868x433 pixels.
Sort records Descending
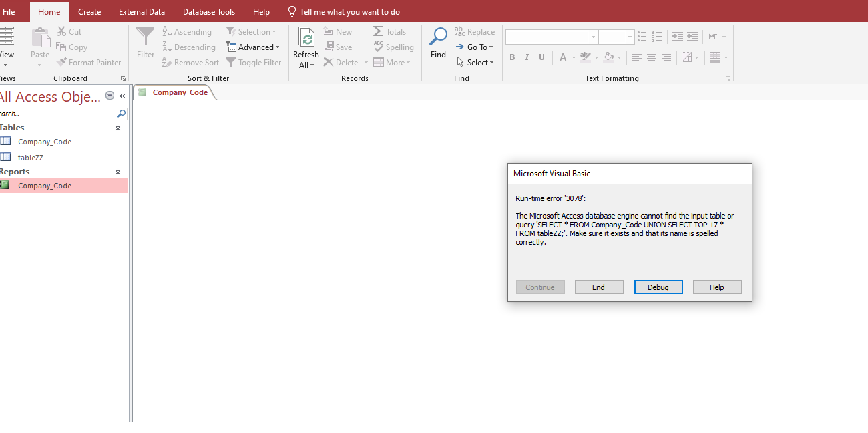tap(189, 47)
